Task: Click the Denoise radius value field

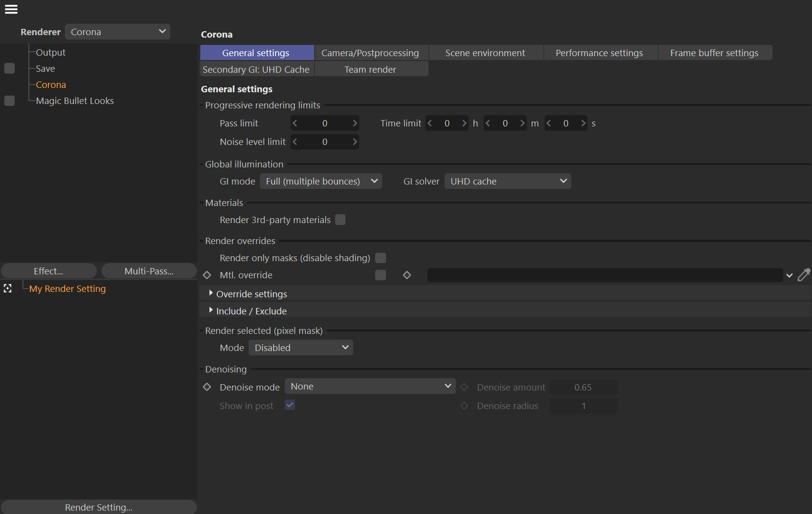Action: click(x=583, y=406)
